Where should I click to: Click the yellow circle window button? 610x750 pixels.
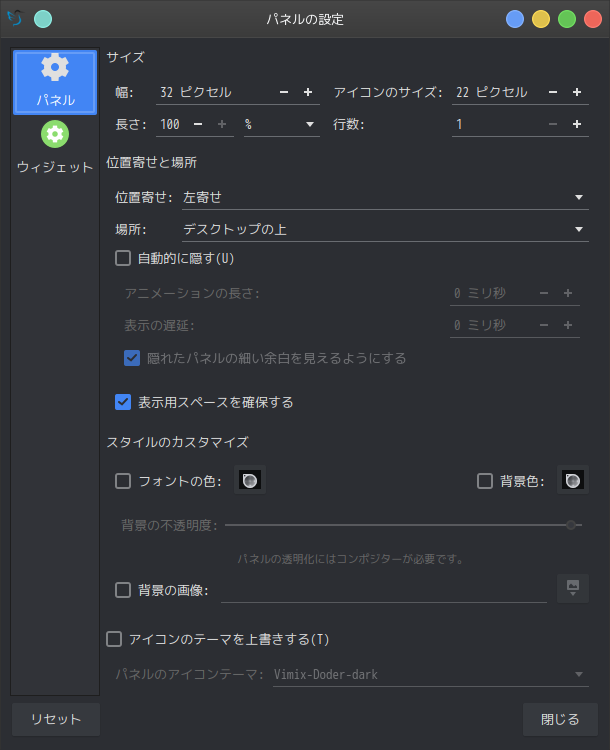541,19
